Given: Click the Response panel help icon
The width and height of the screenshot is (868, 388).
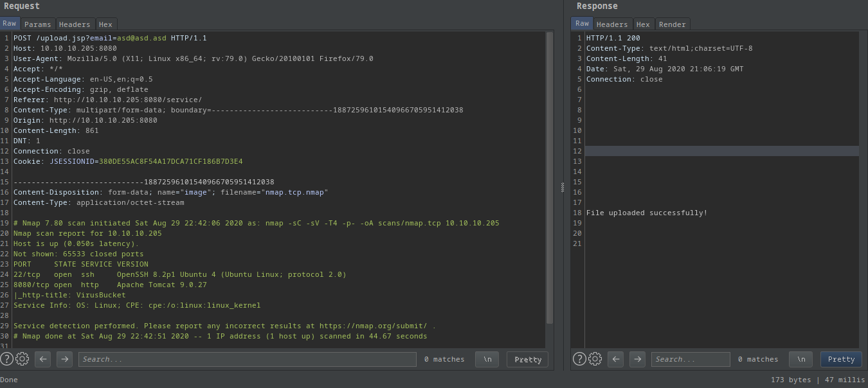Looking at the screenshot, I should (579, 359).
